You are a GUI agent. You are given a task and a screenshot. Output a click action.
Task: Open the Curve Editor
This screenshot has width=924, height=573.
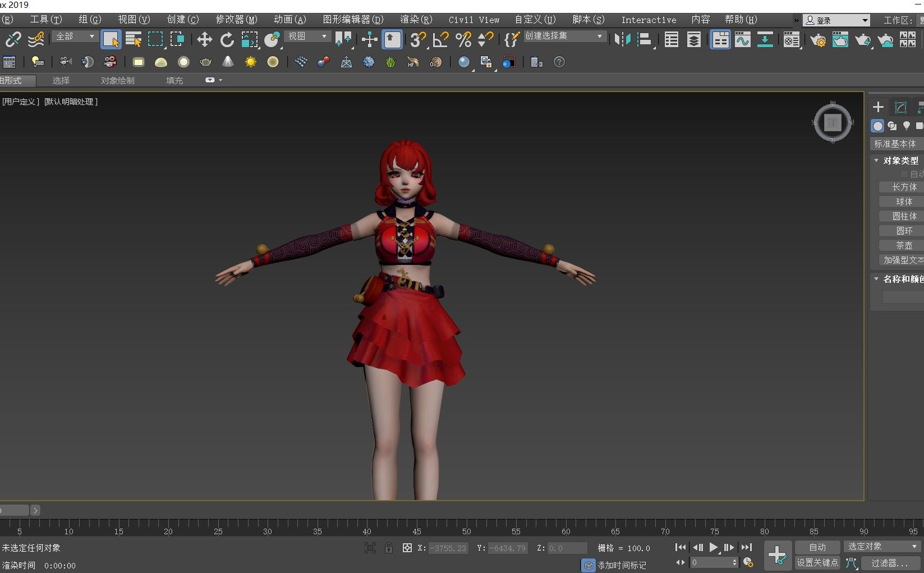coord(742,40)
